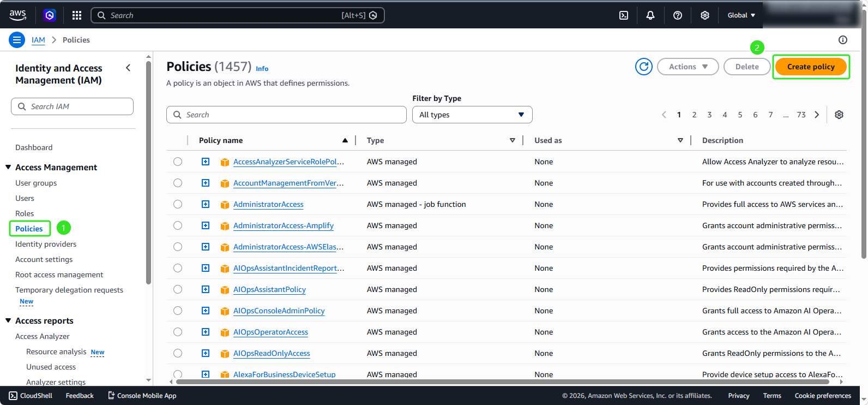Viewport: 868px width, 405px height.
Task: Click the orange policy icon for AdministratorAccess
Action: (225, 205)
